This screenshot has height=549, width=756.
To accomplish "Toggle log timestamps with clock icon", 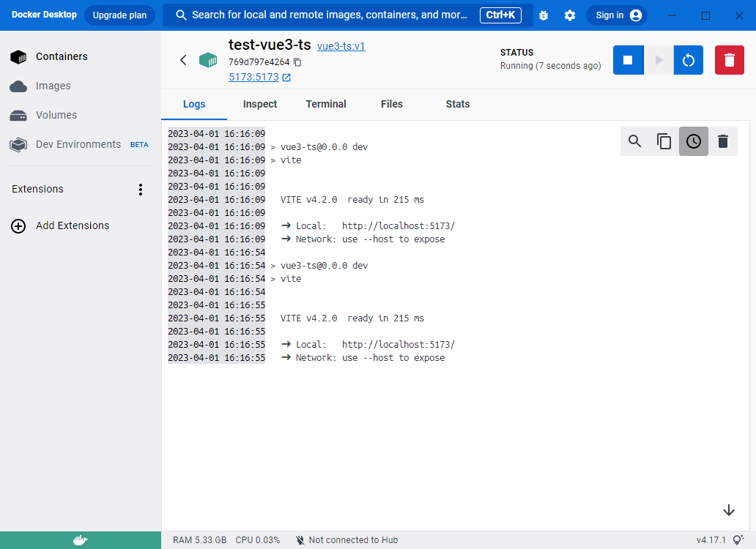I will click(693, 141).
